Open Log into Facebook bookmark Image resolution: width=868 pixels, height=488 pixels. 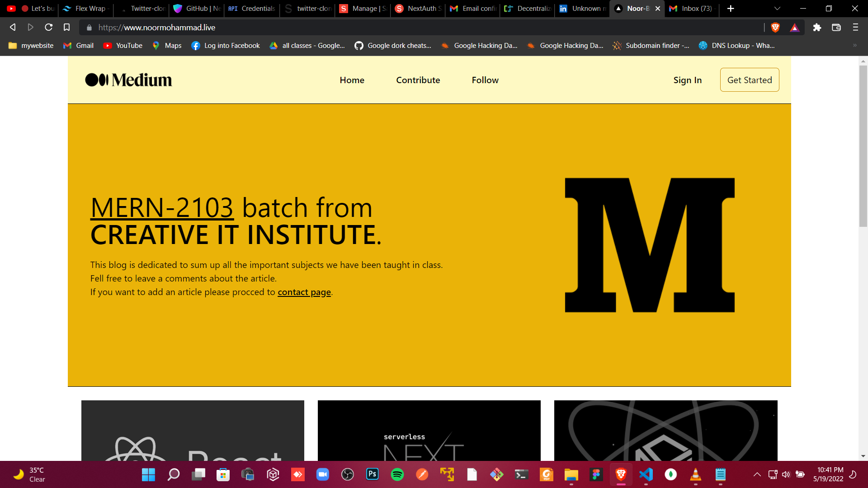tap(226, 46)
